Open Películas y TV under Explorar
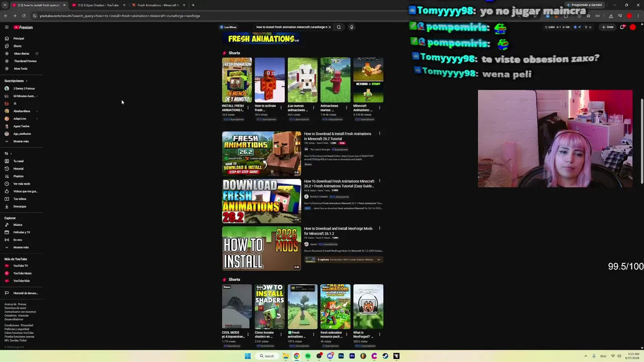 click(22, 232)
